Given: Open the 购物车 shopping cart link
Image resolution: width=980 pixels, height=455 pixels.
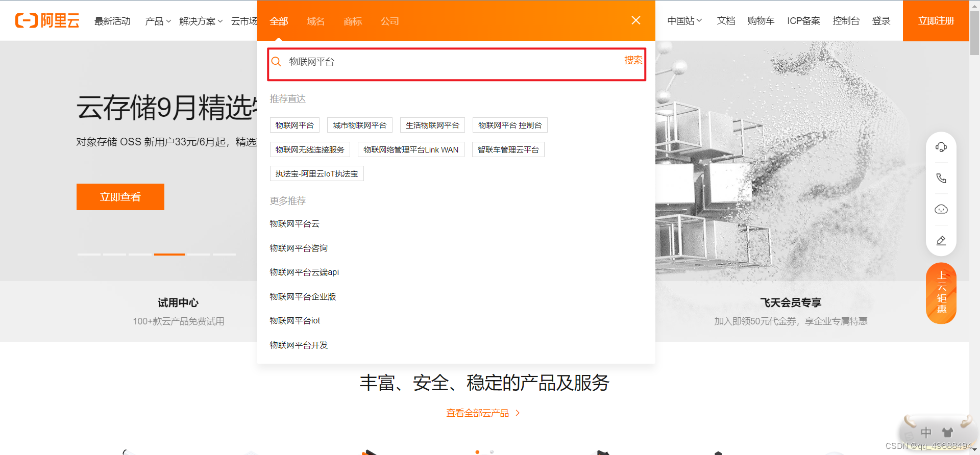Looking at the screenshot, I should coord(761,21).
